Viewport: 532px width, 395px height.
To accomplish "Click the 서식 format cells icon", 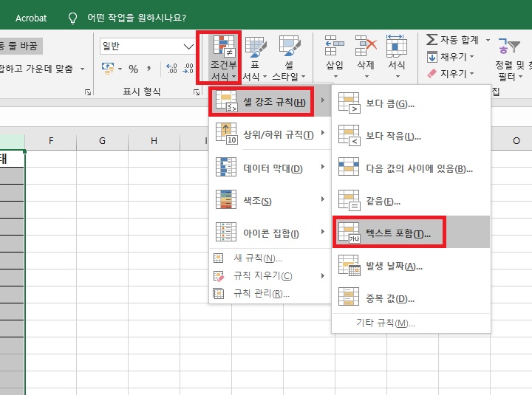I will point(396,46).
